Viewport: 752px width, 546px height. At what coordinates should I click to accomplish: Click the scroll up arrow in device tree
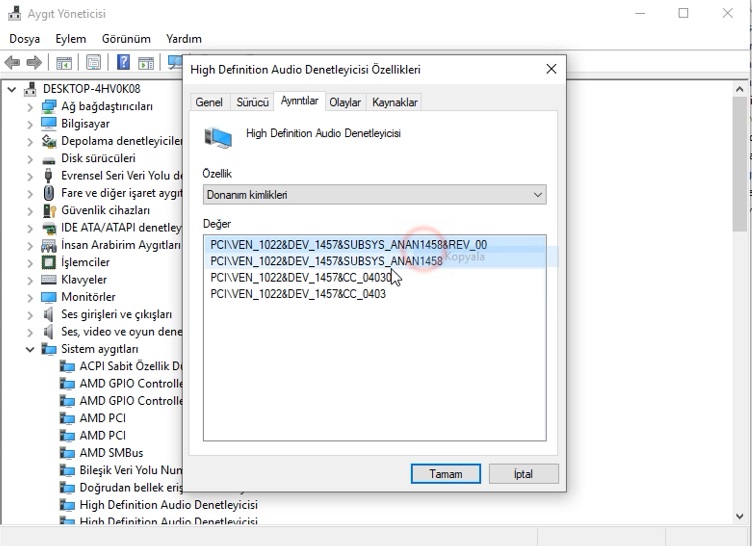(x=739, y=89)
